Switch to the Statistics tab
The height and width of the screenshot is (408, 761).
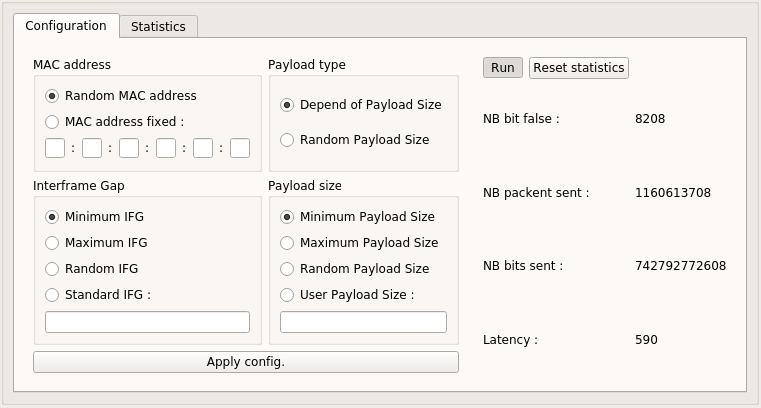click(x=158, y=26)
